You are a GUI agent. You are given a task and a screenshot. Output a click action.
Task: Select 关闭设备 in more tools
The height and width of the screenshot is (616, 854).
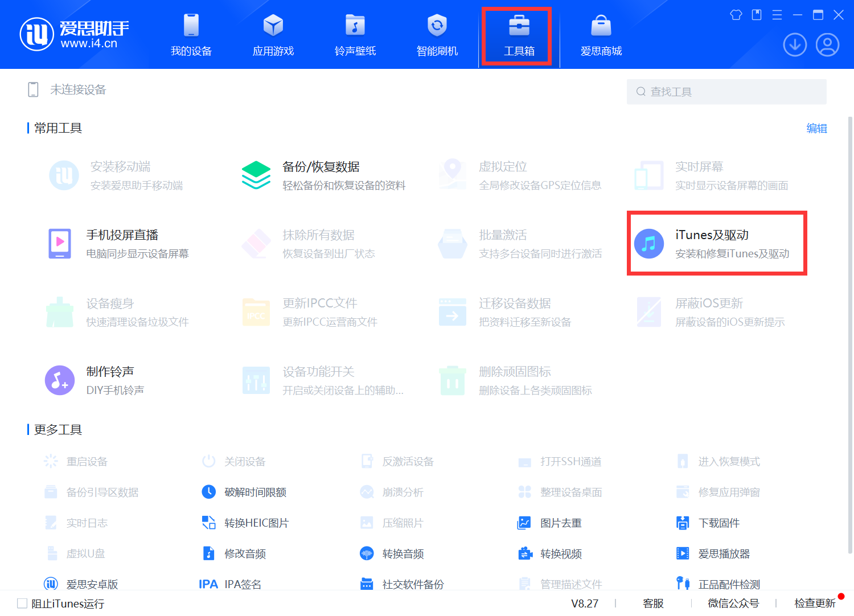[x=234, y=461]
